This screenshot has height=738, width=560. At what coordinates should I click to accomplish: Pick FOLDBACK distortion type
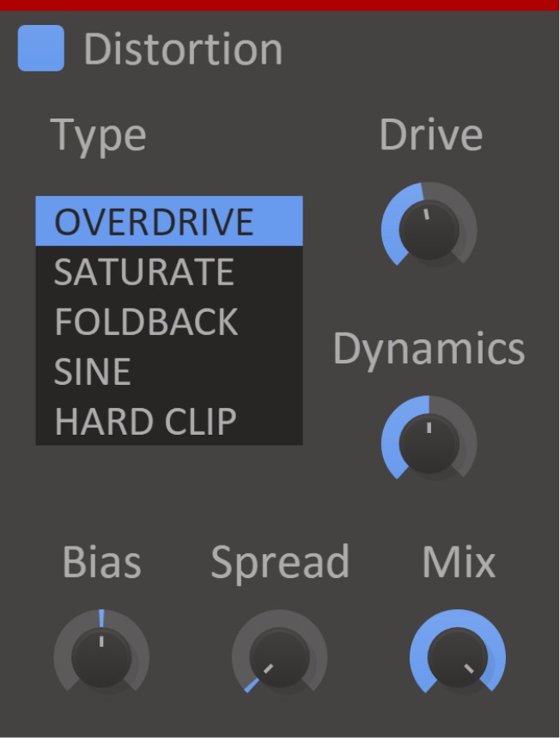coord(169,321)
